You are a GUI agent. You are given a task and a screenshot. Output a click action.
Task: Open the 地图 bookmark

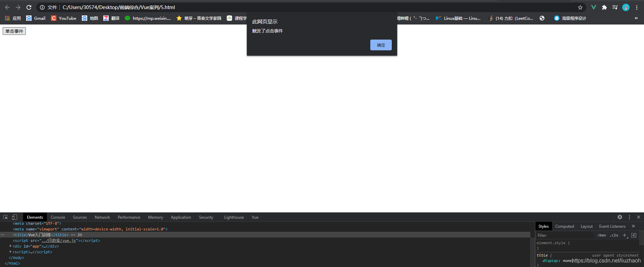90,18
